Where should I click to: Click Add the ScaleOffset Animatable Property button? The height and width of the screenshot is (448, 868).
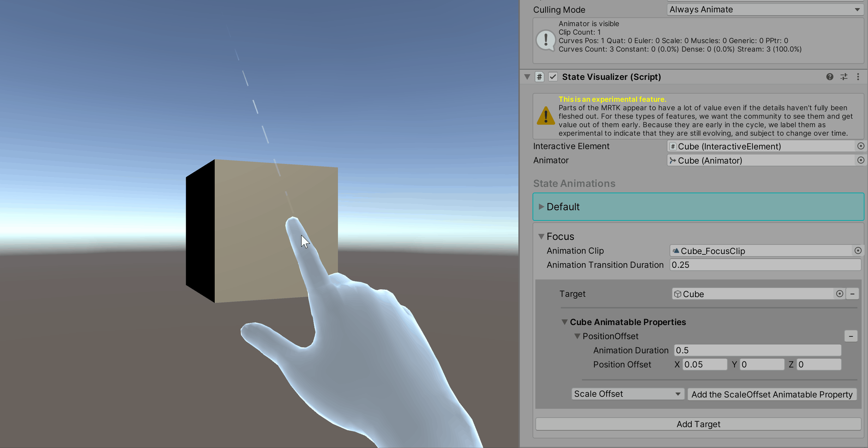[772, 393]
